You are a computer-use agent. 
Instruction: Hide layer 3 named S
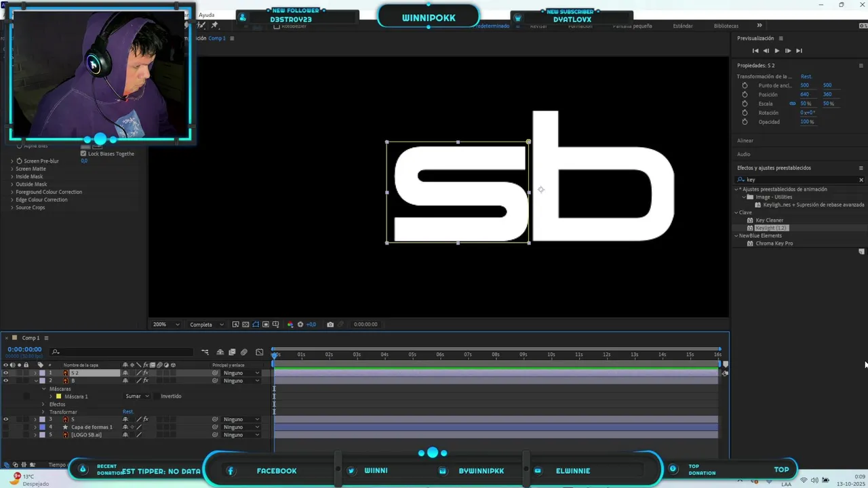pos(5,420)
